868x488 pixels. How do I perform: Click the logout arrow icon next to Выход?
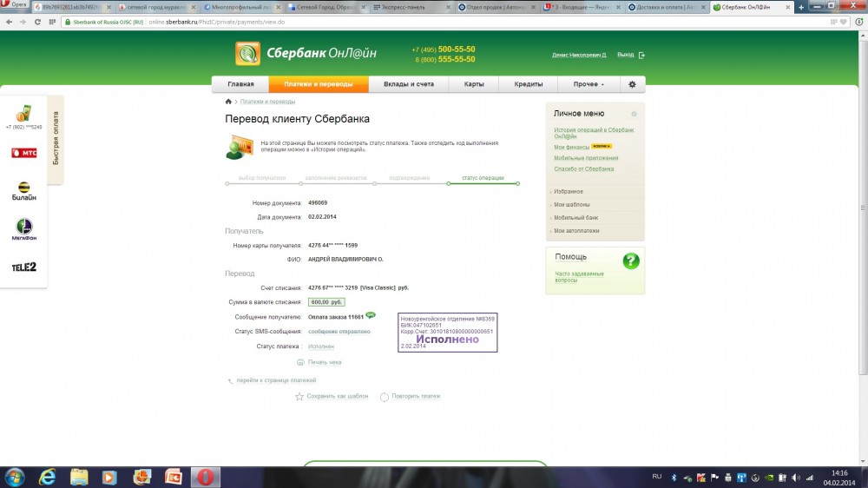[x=641, y=55]
